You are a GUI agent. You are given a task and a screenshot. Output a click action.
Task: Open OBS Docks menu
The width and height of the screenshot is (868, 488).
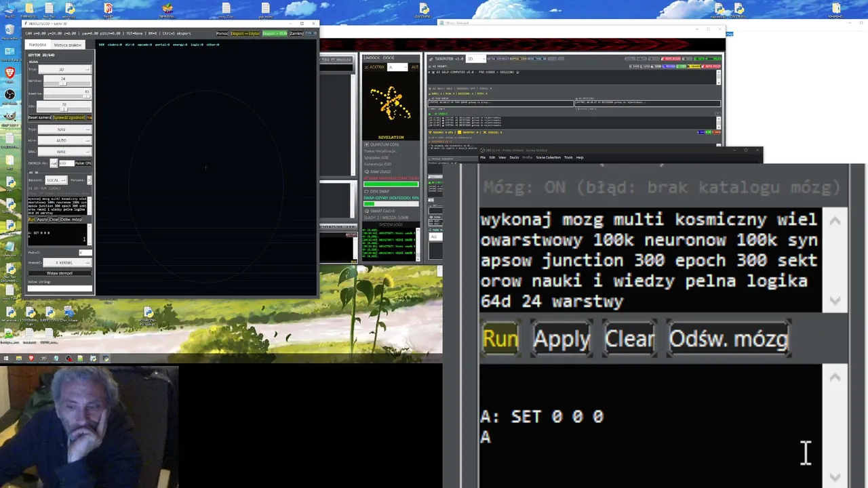(514, 157)
